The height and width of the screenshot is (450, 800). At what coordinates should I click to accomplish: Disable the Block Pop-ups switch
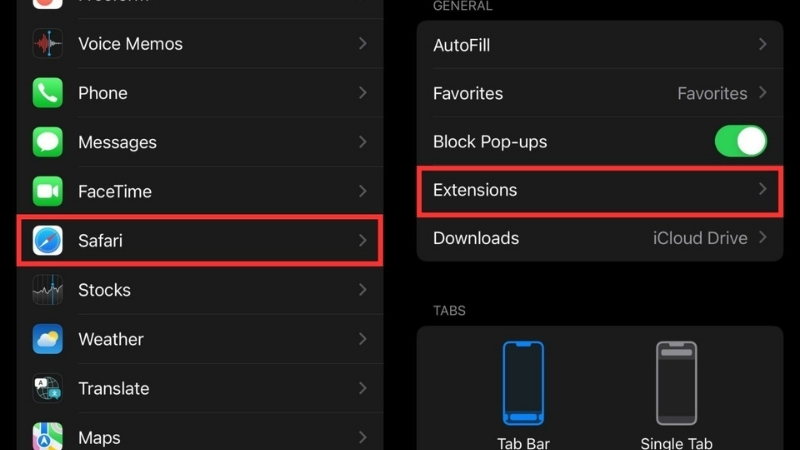click(740, 141)
